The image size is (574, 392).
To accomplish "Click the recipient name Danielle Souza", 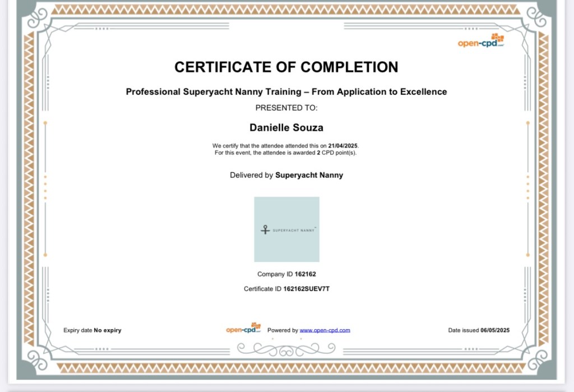I will point(286,128).
